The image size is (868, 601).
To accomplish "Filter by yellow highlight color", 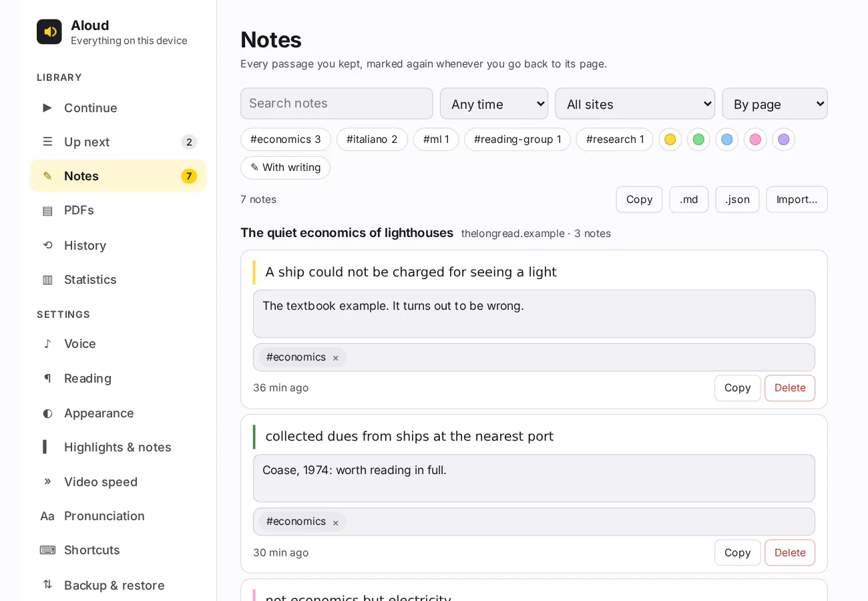I will 670,140.
